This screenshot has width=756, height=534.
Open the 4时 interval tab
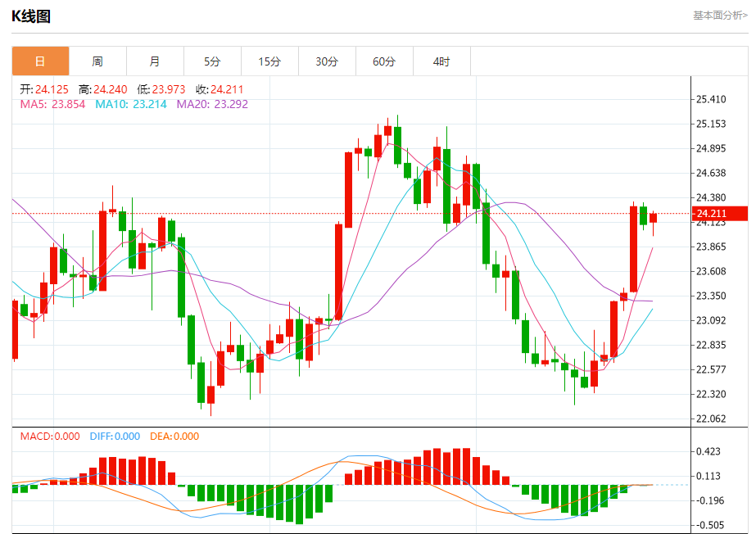pyautogui.click(x=442, y=61)
